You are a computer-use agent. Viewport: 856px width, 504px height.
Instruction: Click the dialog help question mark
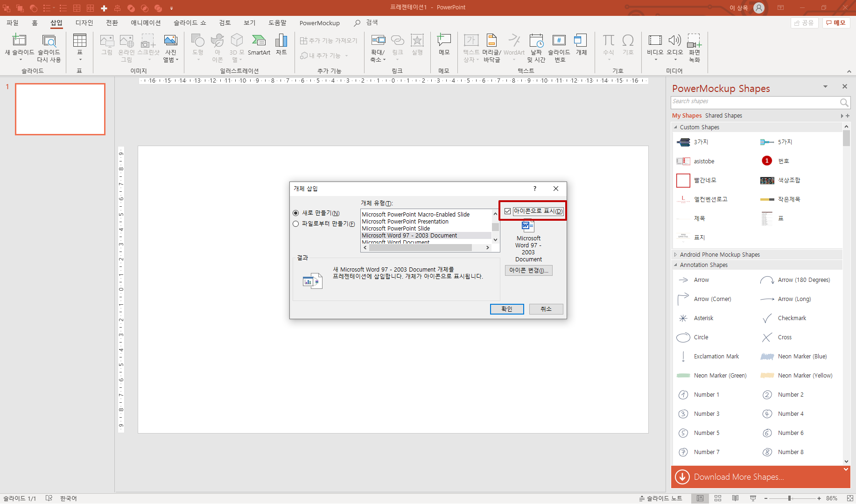pyautogui.click(x=535, y=189)
